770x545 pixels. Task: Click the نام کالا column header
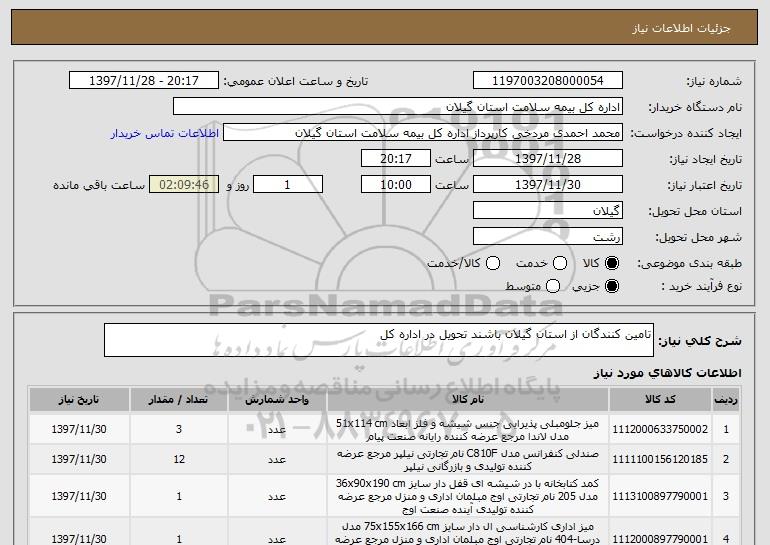coord(468,400)
